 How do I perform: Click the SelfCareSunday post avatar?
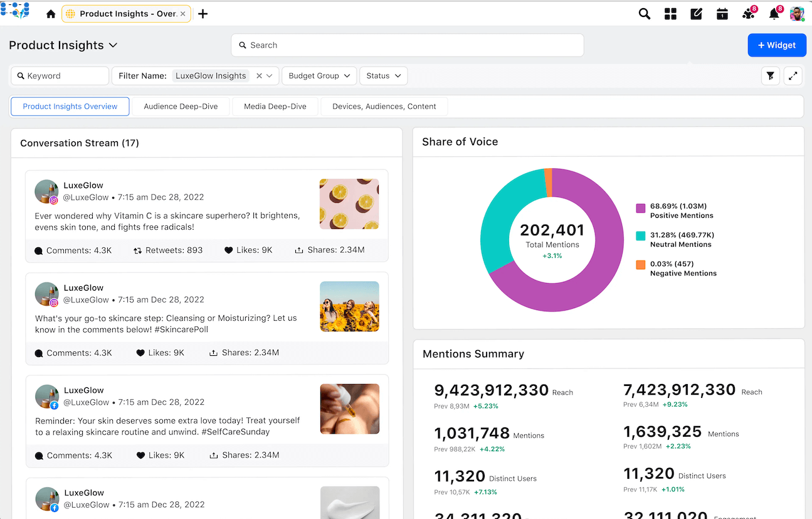pos(46,397)
